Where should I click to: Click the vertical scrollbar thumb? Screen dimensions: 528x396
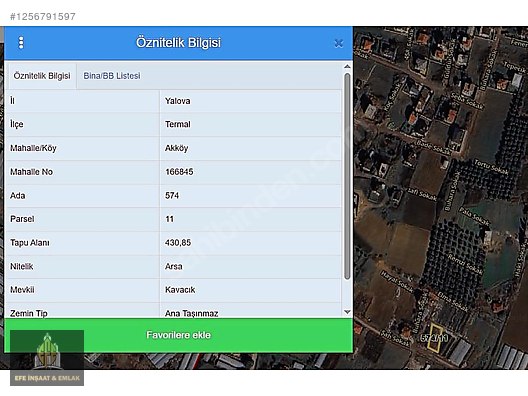347,176
